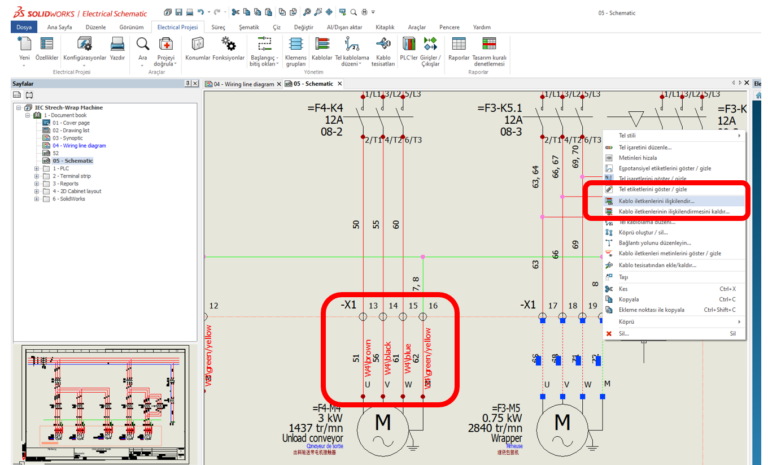This screenshot has width=768, height=465.
Task: Collapse the 1 - Document book node
Action: point(28,115)
